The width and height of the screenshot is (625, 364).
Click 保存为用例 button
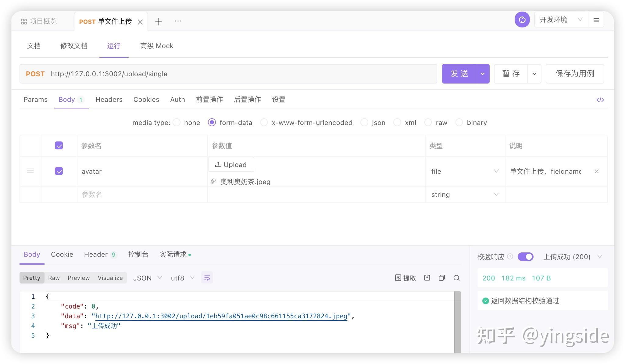pyautogui.click(x=575, y=74)
